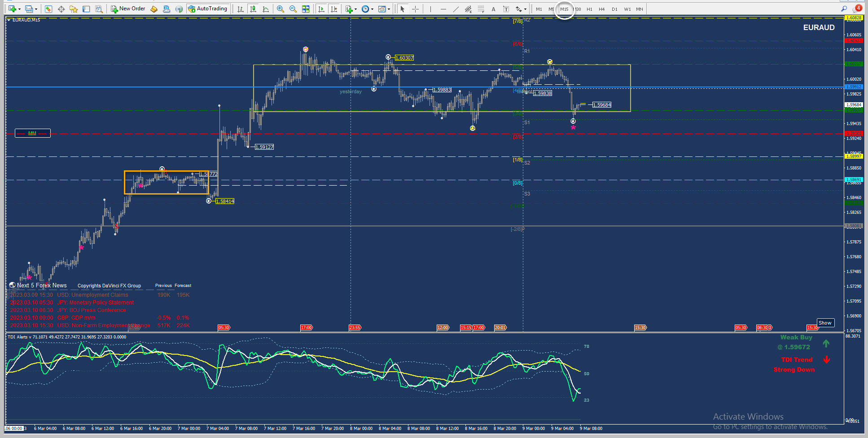This screenshot has height=438, width=868.
Task: Switch to the D1 timeframe
Action: [614, 9]
